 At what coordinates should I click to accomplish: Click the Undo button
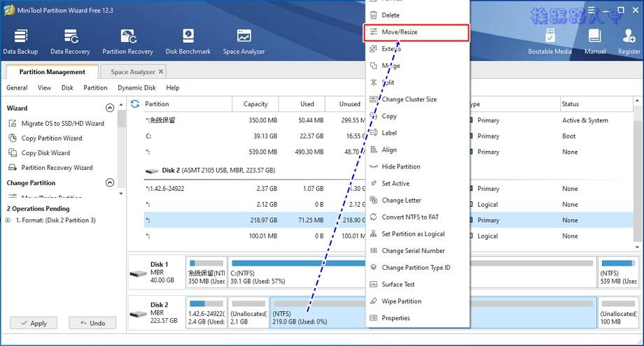click(92, 323)
